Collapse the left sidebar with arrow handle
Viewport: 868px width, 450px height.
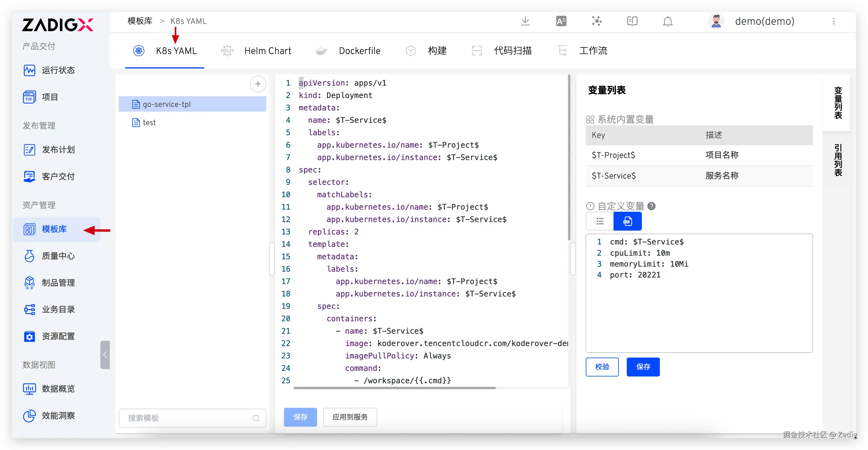105,355
